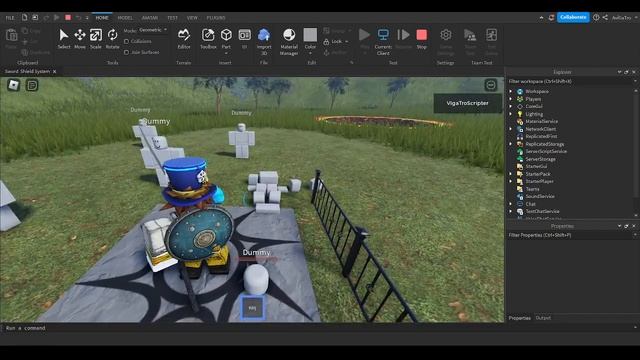Image resolution: width=640 pixels, height=360 pixels.
Task: Click the Current Client view icon
Action: tap(383, 35)
